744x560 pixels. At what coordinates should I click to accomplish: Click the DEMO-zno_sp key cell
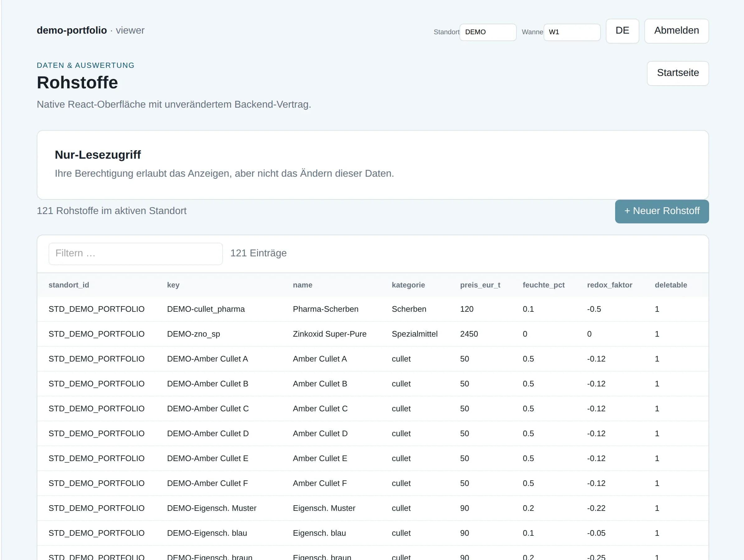(193, 334)
